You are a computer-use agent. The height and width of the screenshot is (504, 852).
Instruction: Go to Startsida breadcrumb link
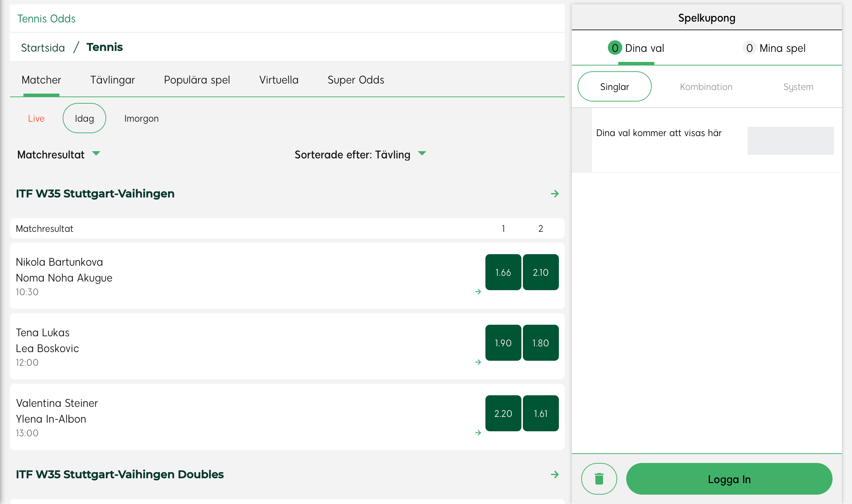coord(43,48)
